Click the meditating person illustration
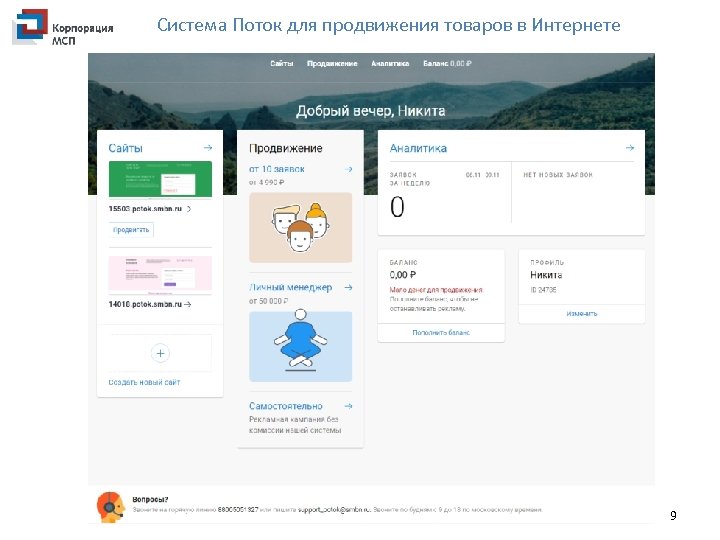This screenshot has height=540, width=720. (301, 346)
